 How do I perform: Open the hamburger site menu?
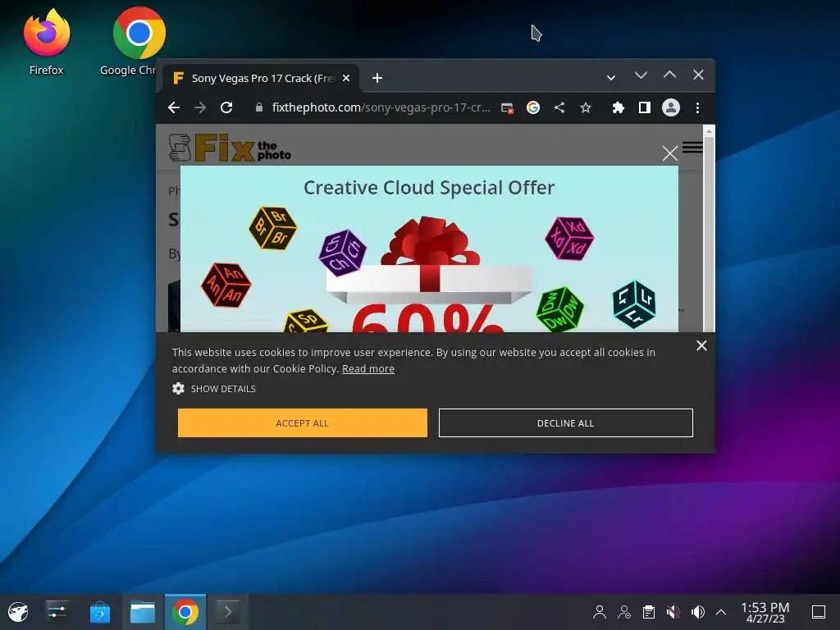(692, 147)
